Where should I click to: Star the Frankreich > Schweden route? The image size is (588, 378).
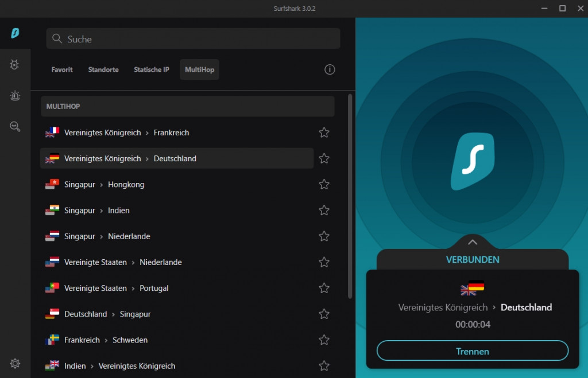[324, 340]
